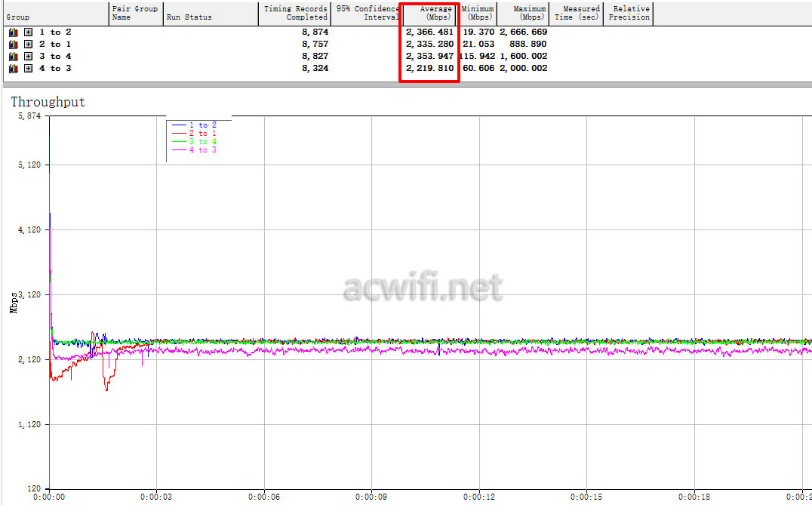Image resolution: width=812 pixels, height=505 pixels.
Task: Click the Minimum (Mbps) column header
Action: click(478, 14)
